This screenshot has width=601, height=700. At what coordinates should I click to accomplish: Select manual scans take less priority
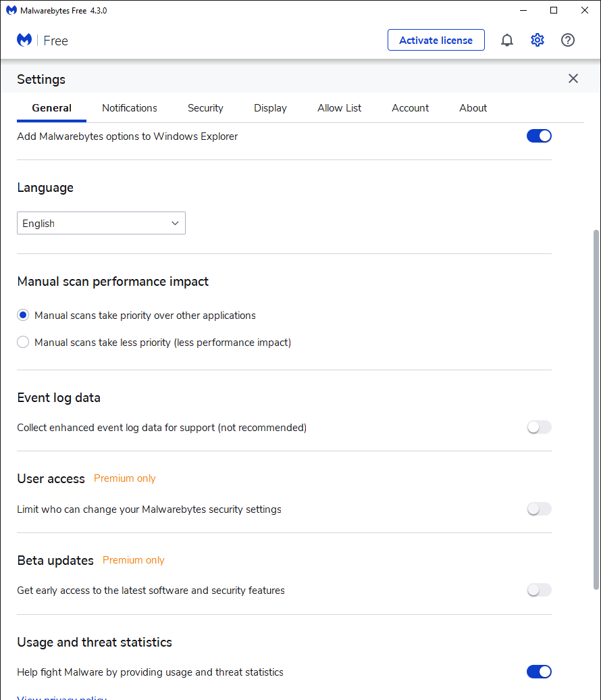coord(24,343)
